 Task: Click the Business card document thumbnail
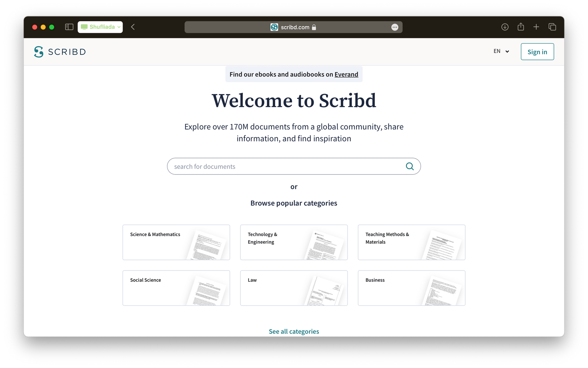(x=442, y=291)
